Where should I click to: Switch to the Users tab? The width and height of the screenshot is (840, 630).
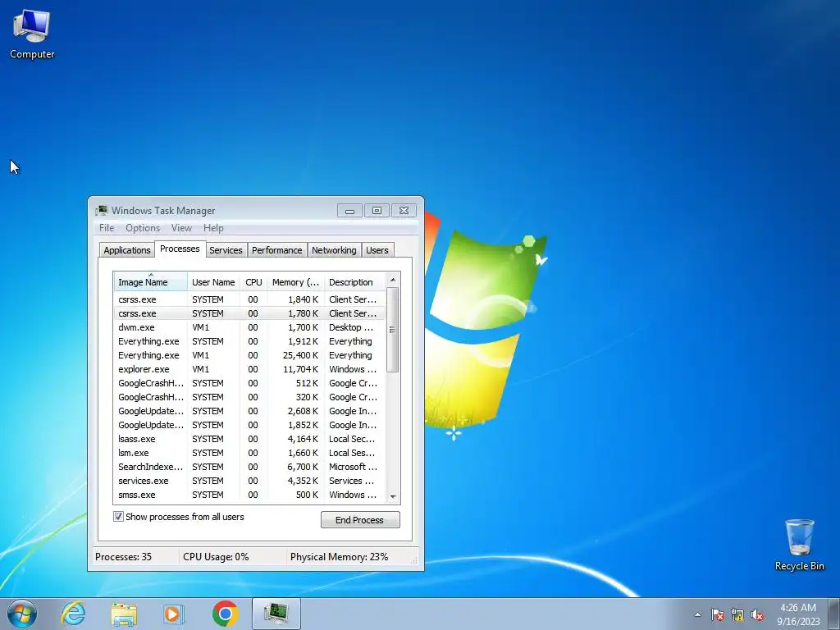(377, 250)
